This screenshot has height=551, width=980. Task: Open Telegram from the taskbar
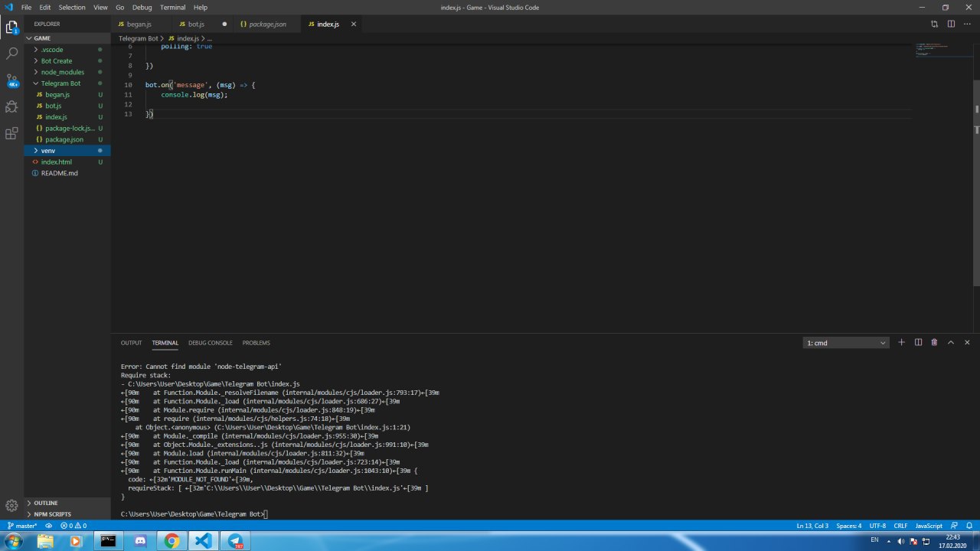click(234, 541)
